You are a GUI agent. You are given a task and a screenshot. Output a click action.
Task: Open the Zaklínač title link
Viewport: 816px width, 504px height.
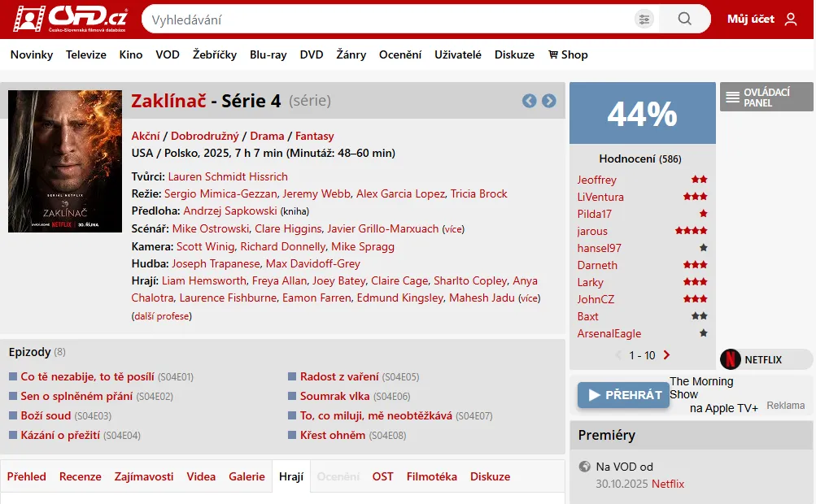(x=168, y=101)
